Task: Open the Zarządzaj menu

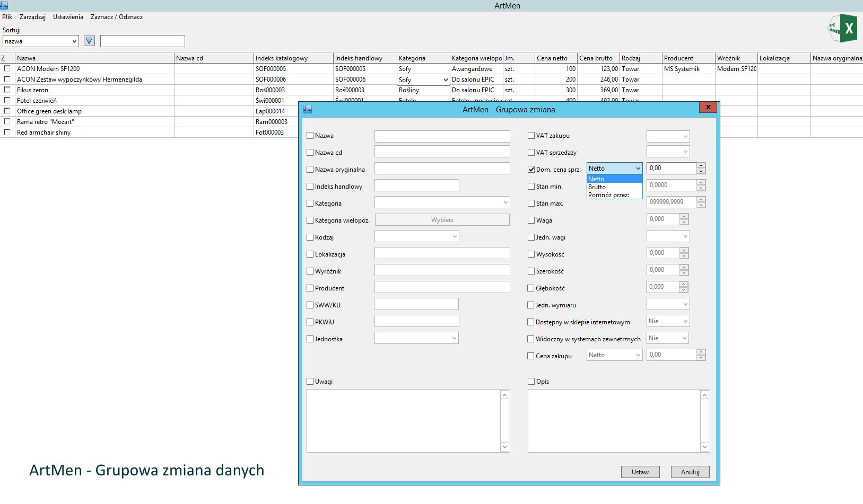Action: coord(32,17)
